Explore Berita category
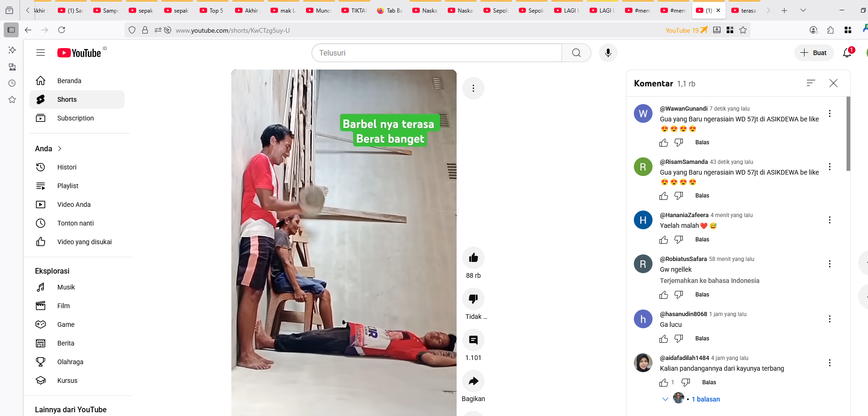Image resolution: width=868 pixels, height=416 pixels. pyautogui.click(x=77, y=343)
